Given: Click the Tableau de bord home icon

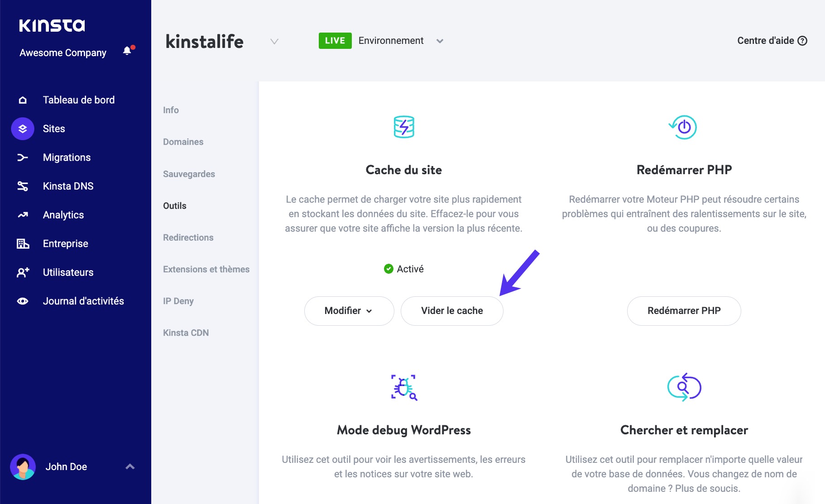Looking at the screenshot, I should tap(22, 100).
